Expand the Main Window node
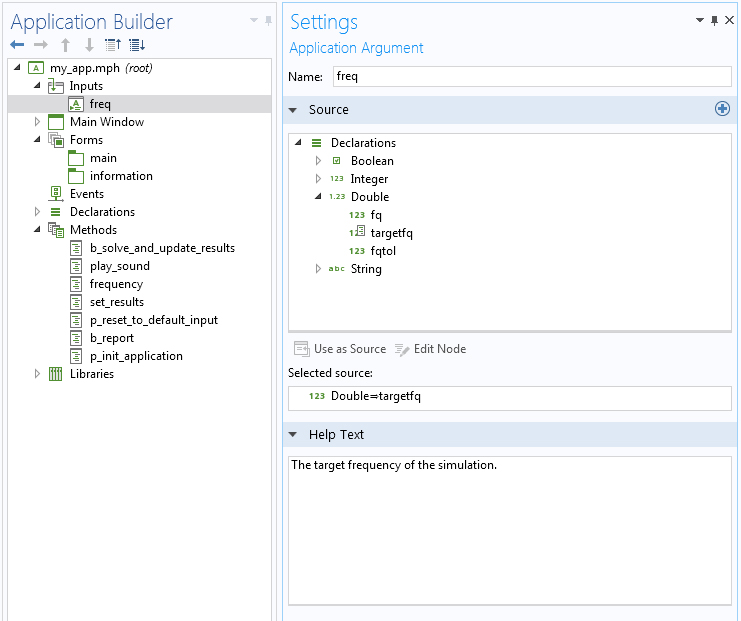The image size is (741, 621). tap(37, 122)
